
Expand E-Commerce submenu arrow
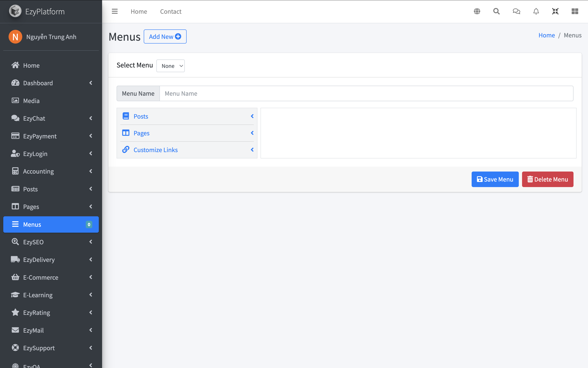tap(91, 277)
